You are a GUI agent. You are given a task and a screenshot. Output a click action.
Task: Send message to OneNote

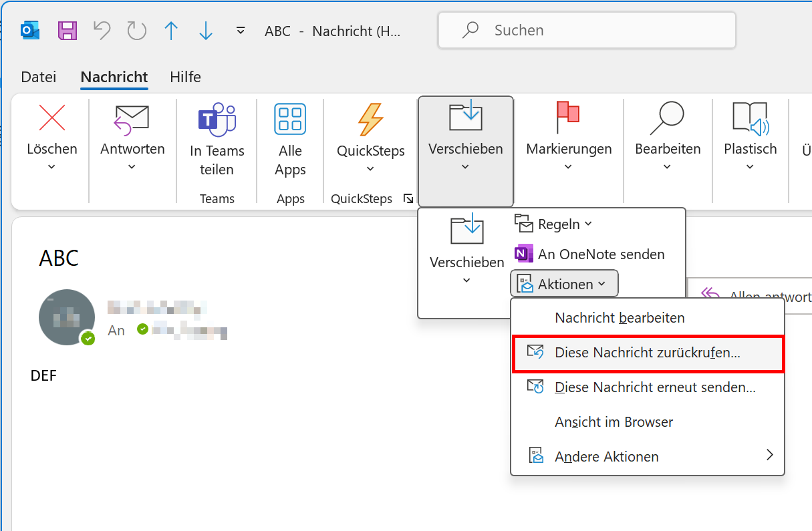click(x=589, y=254)
